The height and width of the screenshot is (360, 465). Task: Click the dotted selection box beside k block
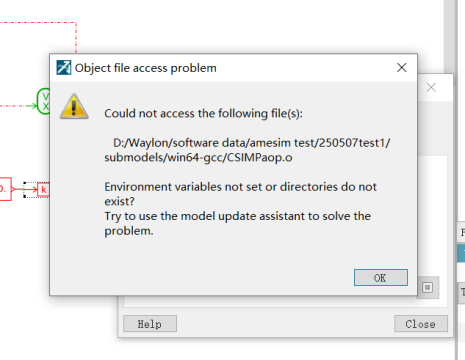click(x=30, y=190)
